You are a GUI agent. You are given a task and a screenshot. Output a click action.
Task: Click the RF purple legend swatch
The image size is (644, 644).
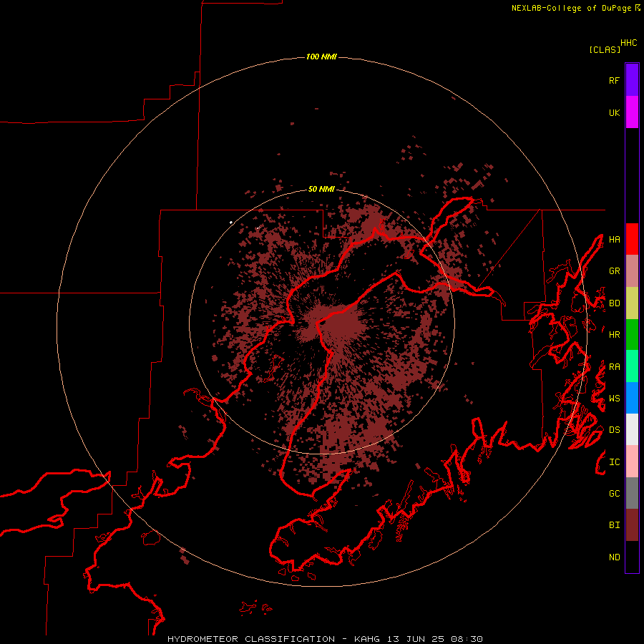click(632, 80)
